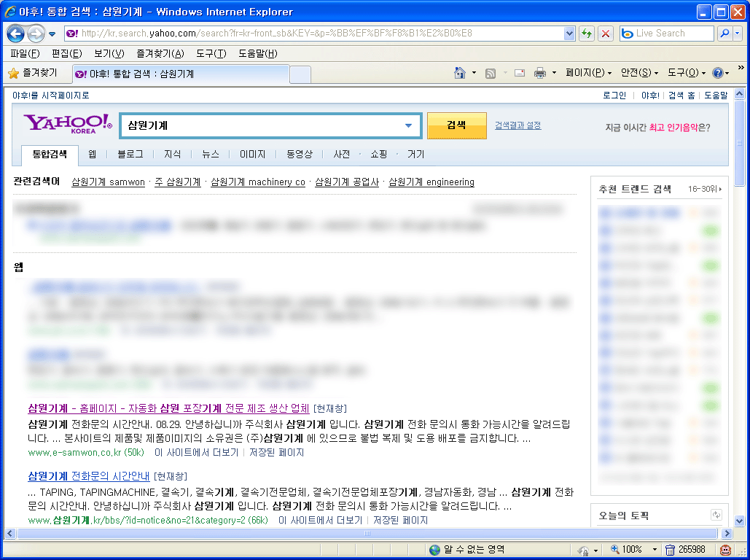Switch to the 쇼핑 search tab
Viewport: 750px width, 560px height.
click(379, 154)
